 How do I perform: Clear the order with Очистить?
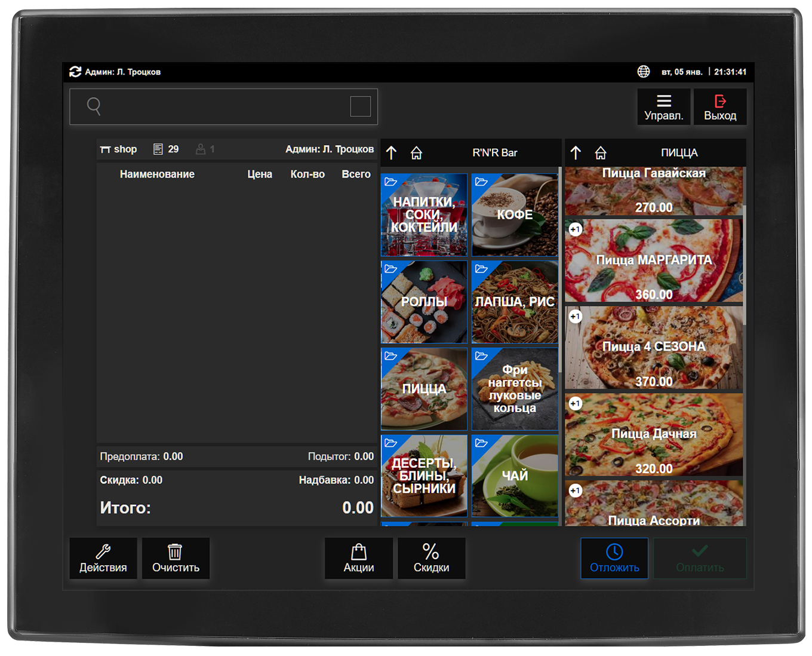(176, 559)
